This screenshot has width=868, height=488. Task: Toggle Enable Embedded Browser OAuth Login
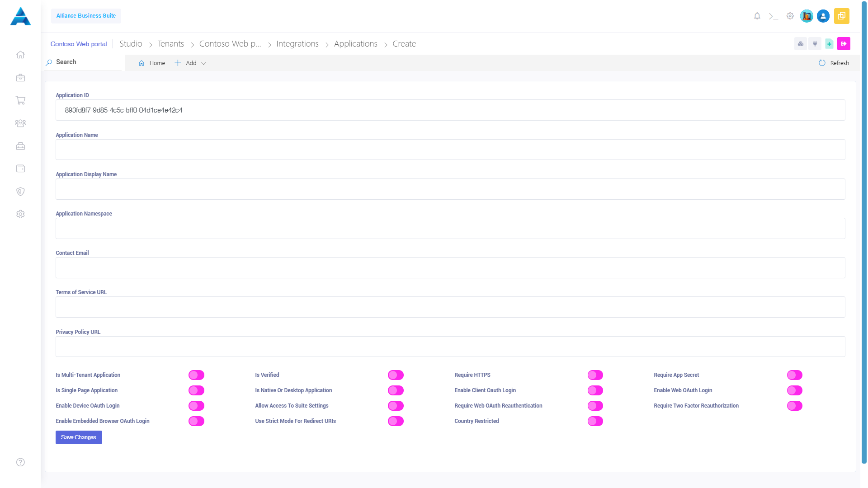[x=196, y=421]
